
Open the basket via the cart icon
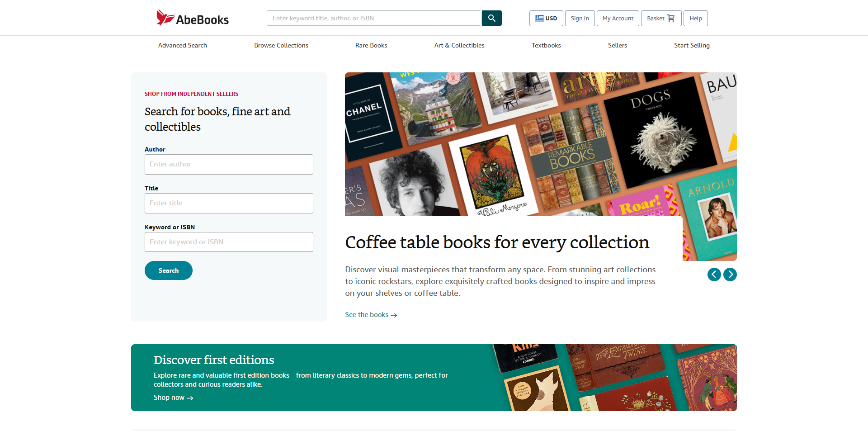(671, 18)
